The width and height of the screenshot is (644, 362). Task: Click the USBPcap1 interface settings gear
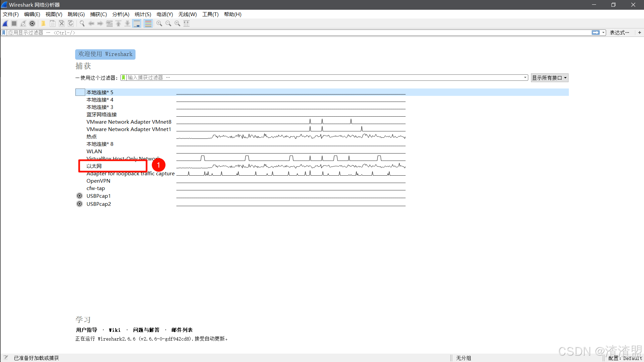(x=79, y=196)
